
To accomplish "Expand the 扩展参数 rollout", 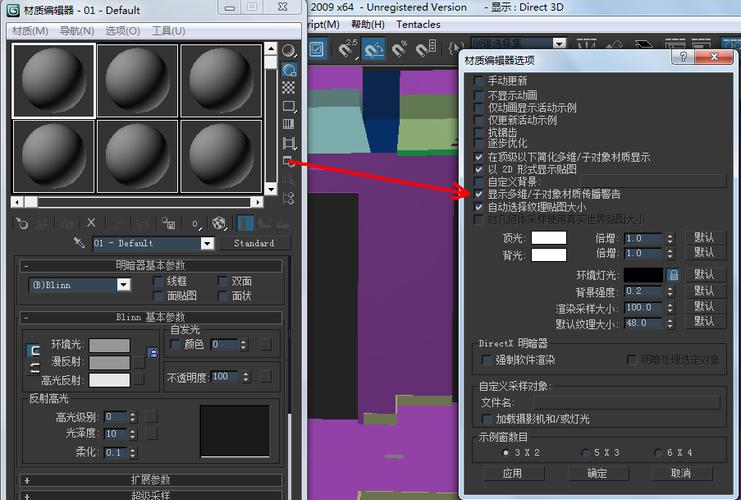I will coord(151,480).
